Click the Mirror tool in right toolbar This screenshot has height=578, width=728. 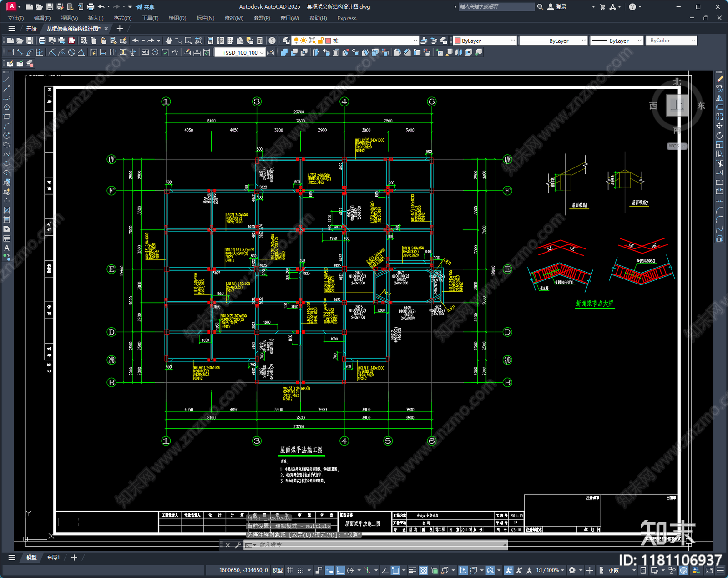719,98
